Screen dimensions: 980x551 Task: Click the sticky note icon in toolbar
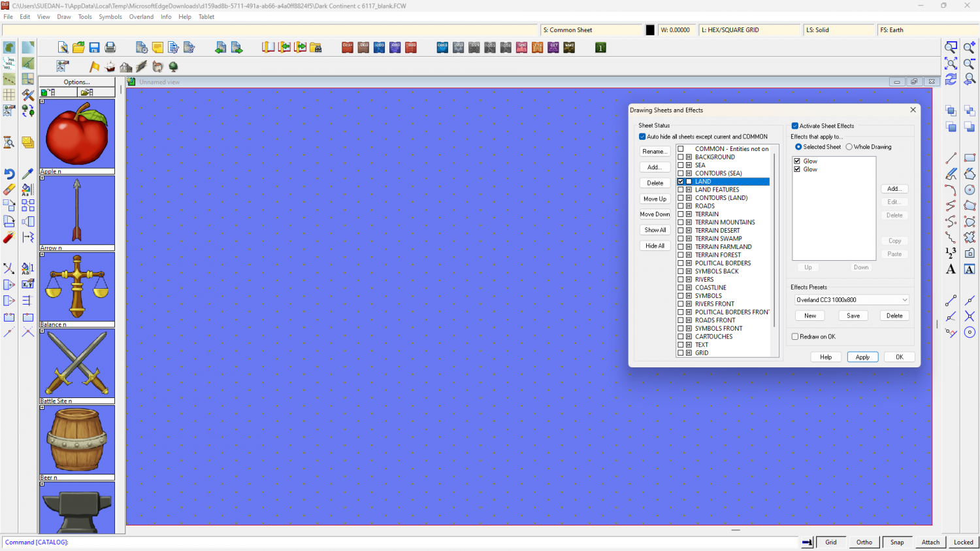(157, 47)
